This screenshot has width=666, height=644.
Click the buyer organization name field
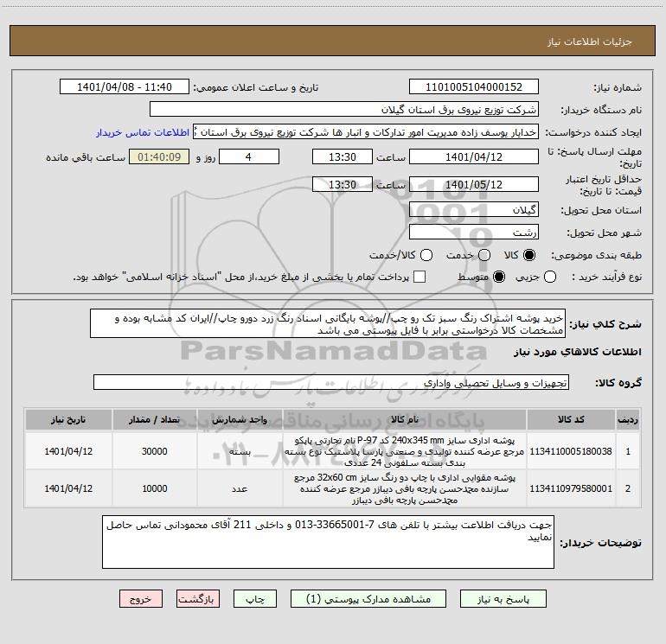coord(344,109)
